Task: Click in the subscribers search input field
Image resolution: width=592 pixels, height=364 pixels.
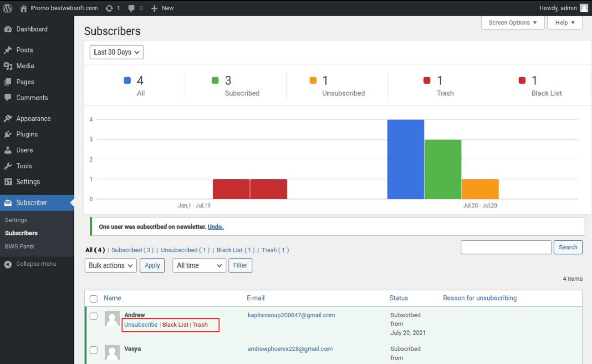Action: coord(506,247)
